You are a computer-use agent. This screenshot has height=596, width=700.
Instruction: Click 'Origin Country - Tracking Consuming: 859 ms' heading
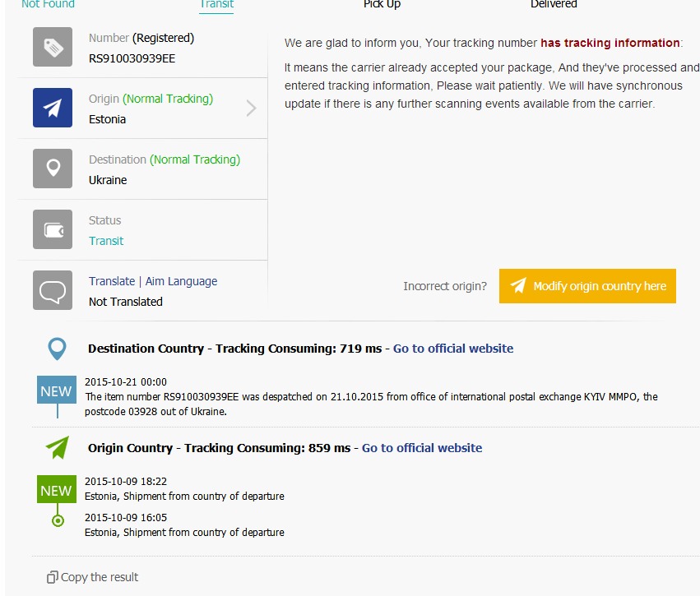click(x=219, y=448)
